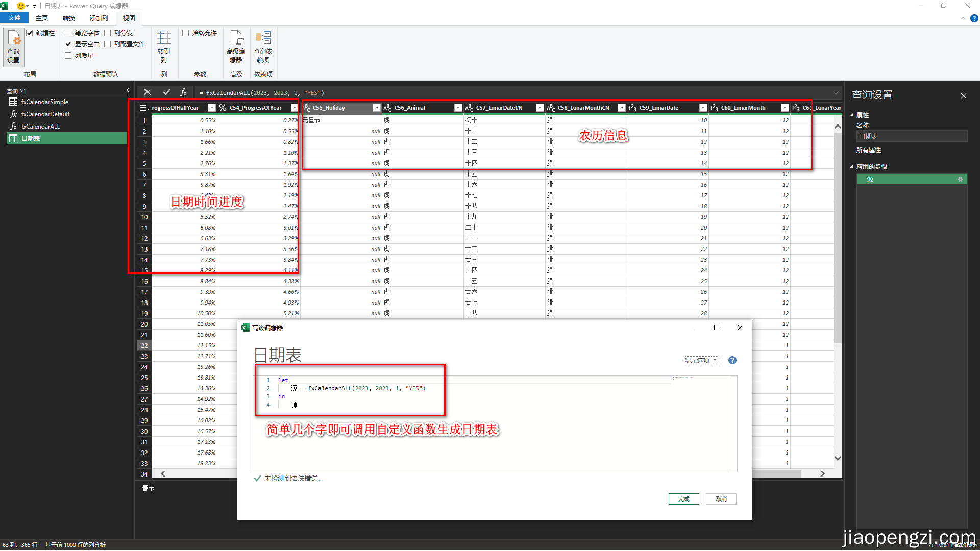Enable the 等宽字体 monospaced checkbox
The height and width of the screenshot is (551, 980).
[68, 33]
